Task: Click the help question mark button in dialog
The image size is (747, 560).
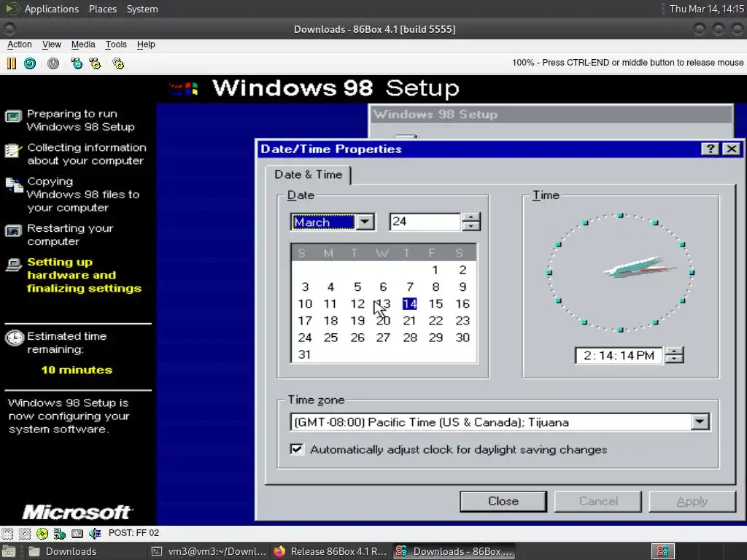Action: [710, 149]
